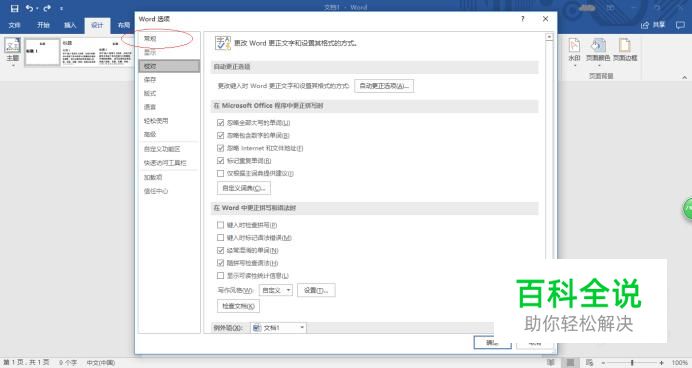Click the 设置(T)... button
Viewport: 692px width, 368px height.
(x=316, y=290)
